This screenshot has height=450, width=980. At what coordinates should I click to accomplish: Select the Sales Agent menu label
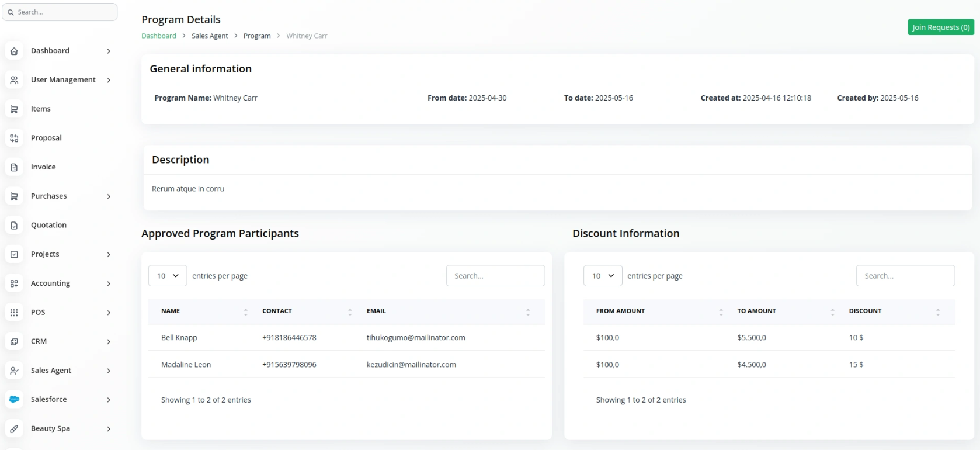pos(51,371)
